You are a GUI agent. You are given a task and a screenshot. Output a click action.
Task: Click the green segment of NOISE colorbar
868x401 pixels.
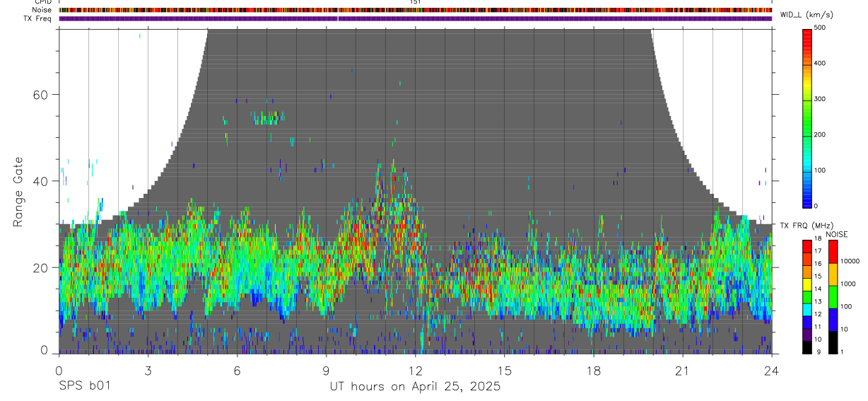[832, 297]
